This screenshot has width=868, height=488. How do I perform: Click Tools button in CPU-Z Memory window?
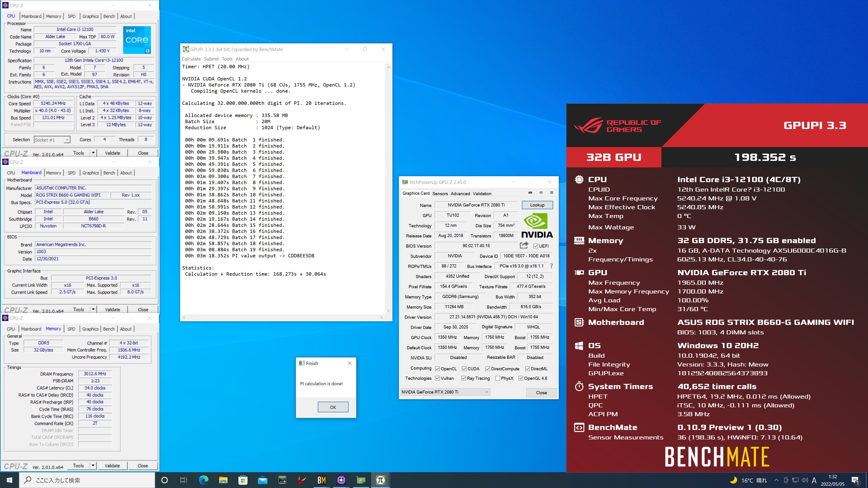point(78,465)
